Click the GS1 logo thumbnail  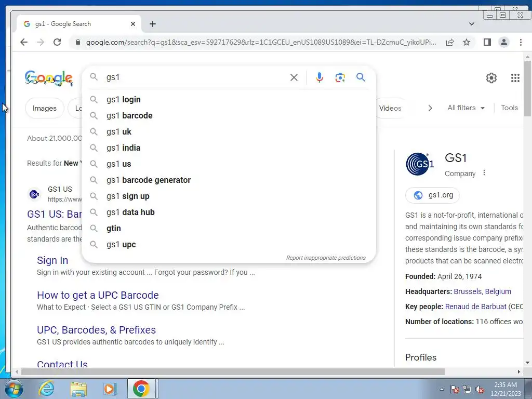420,164
